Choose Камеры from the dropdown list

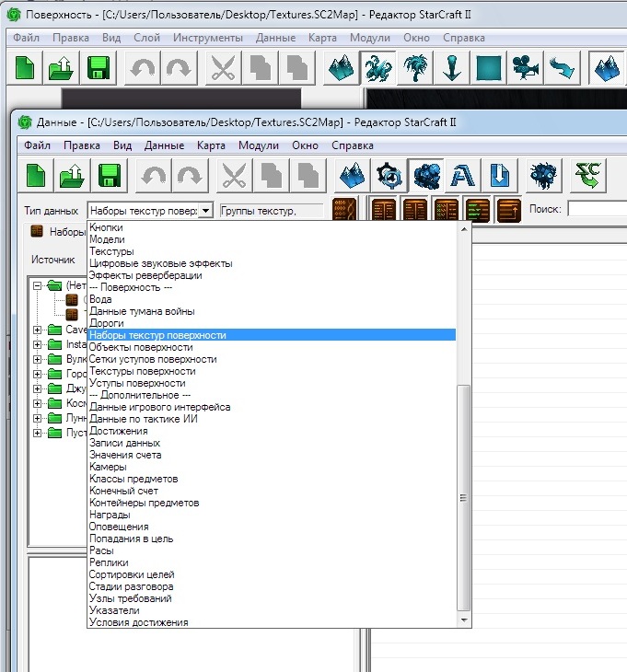(x=272, y=467)
